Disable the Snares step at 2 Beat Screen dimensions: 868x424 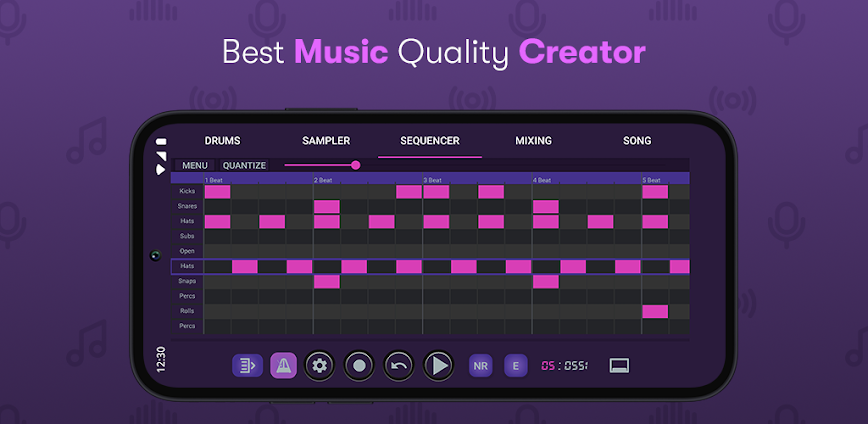coord(327,207)
